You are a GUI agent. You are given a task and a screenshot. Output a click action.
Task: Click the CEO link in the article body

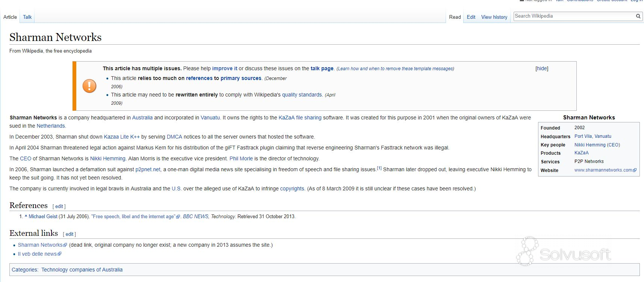coord(26,158)
